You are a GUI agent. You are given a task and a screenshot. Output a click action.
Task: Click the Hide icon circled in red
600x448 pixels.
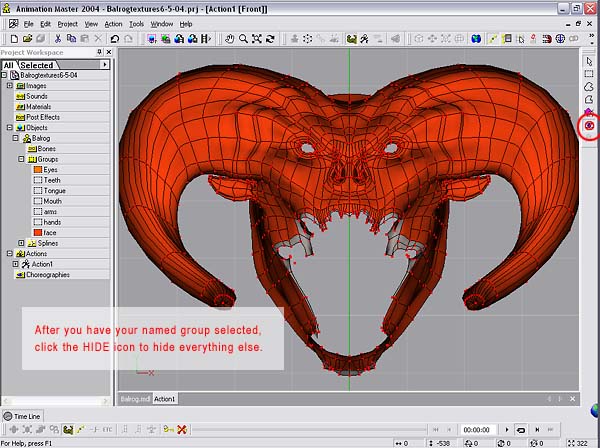(x=589, y=126)
